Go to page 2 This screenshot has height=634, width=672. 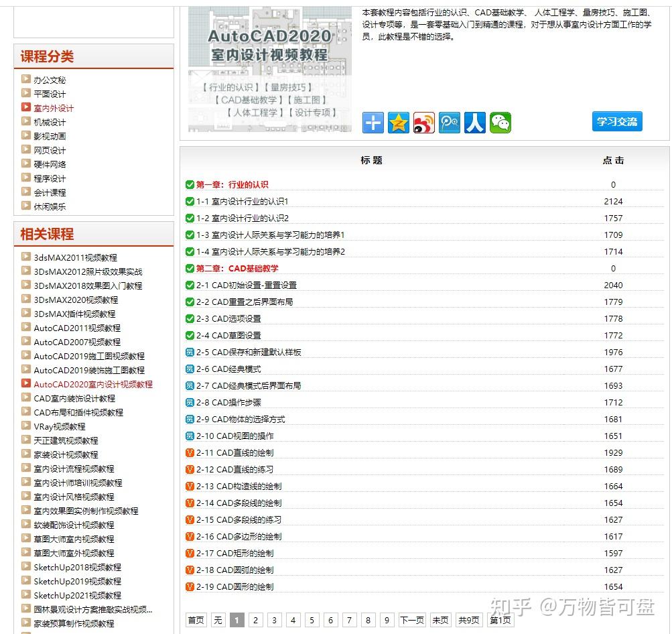(x=255, y=620)
